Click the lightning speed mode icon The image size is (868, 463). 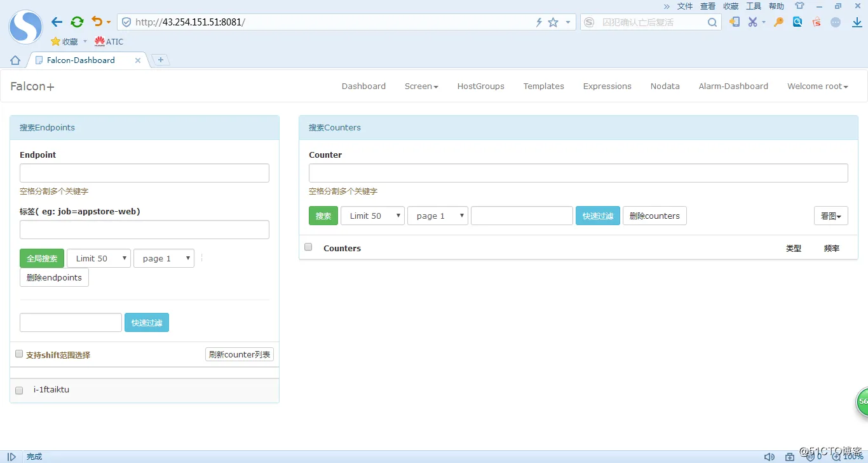539,22
